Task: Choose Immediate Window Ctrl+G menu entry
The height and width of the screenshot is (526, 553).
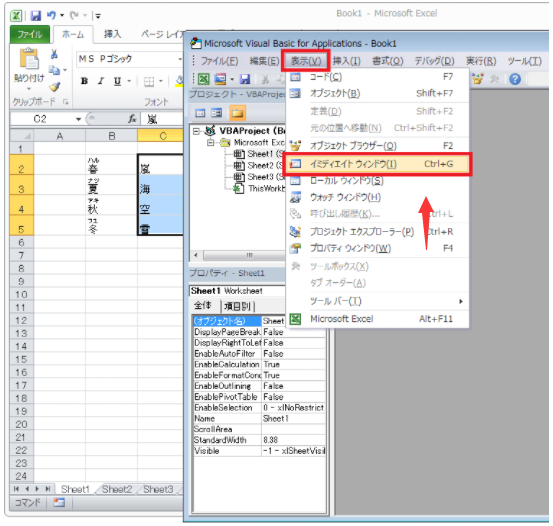Action: click(x=377, y=164)
